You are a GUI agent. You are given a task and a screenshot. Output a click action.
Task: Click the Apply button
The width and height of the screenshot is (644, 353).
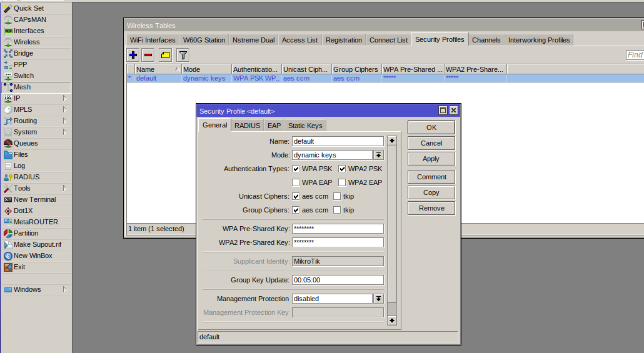(x=431, y=159)
